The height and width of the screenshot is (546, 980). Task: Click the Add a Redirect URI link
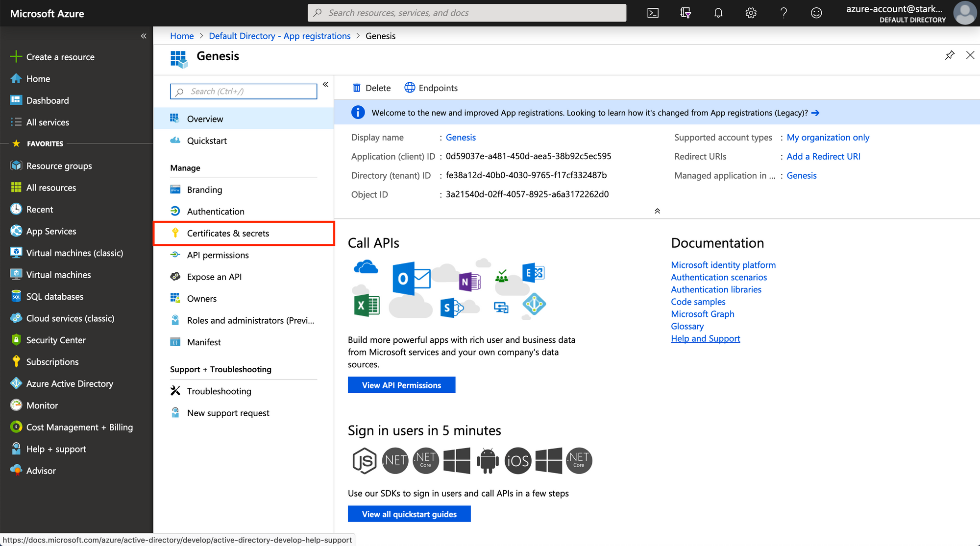(x=824, y=156)
